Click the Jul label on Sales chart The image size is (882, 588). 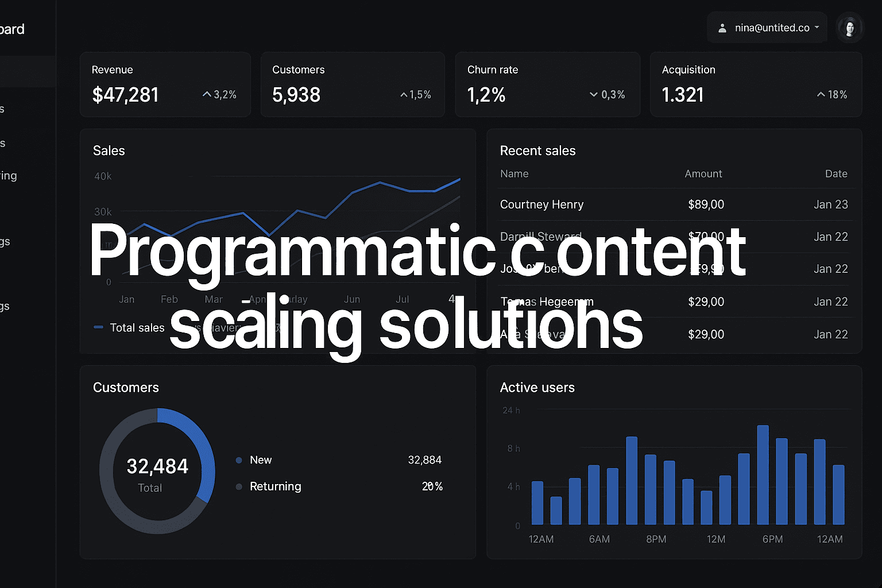[403, 299]
